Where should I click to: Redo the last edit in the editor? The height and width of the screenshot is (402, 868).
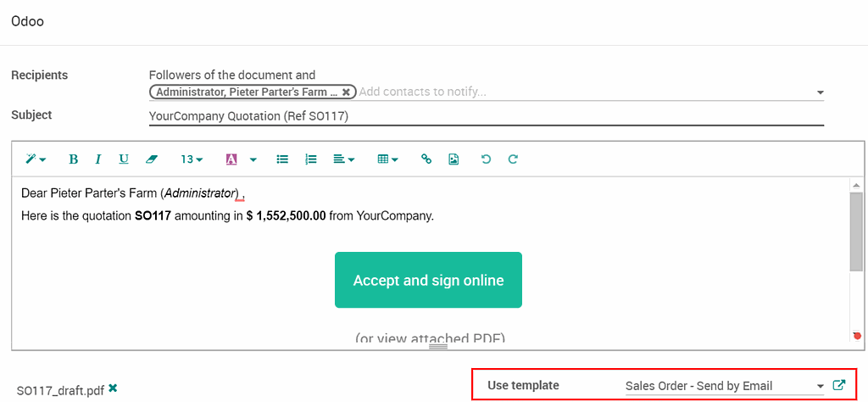tap(513, 159)
